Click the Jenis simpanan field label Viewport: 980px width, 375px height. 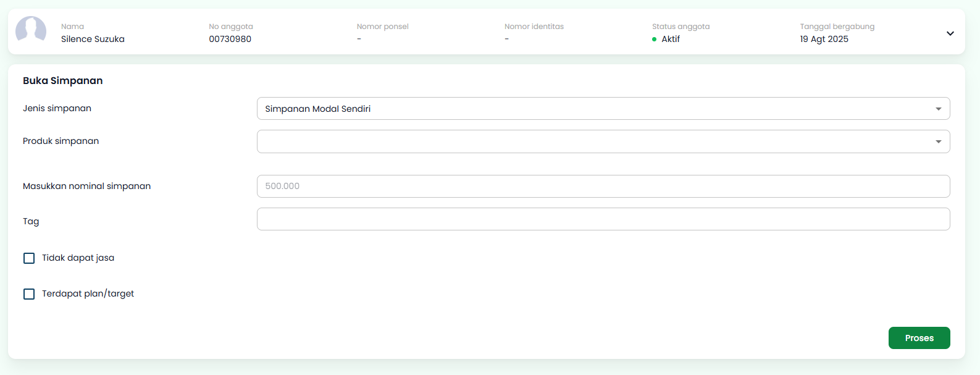coord(57,109)
